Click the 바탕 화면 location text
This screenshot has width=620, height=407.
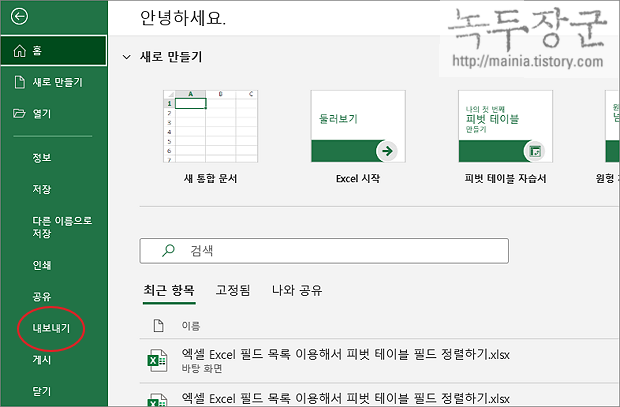tap(202, 369)
